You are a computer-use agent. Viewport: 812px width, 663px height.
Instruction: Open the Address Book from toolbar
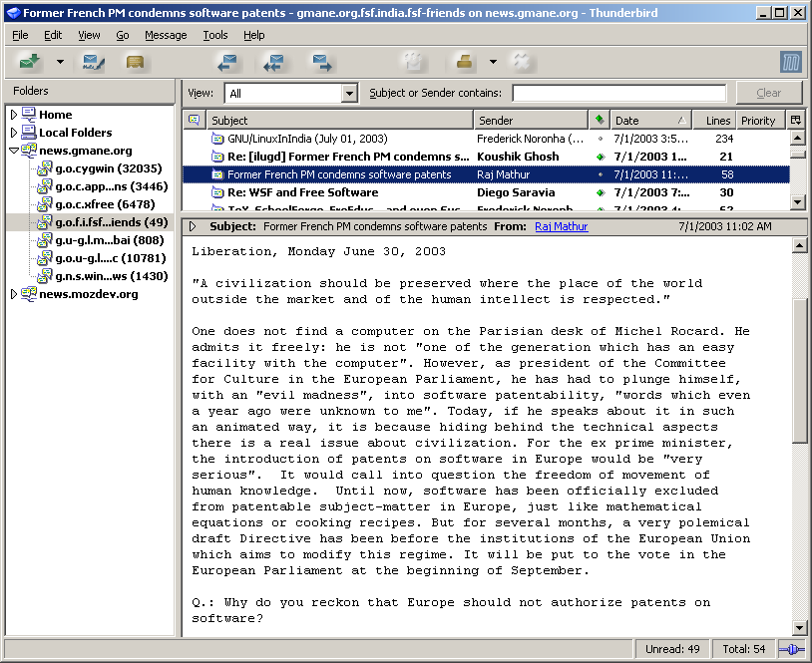tap(135, 62)
